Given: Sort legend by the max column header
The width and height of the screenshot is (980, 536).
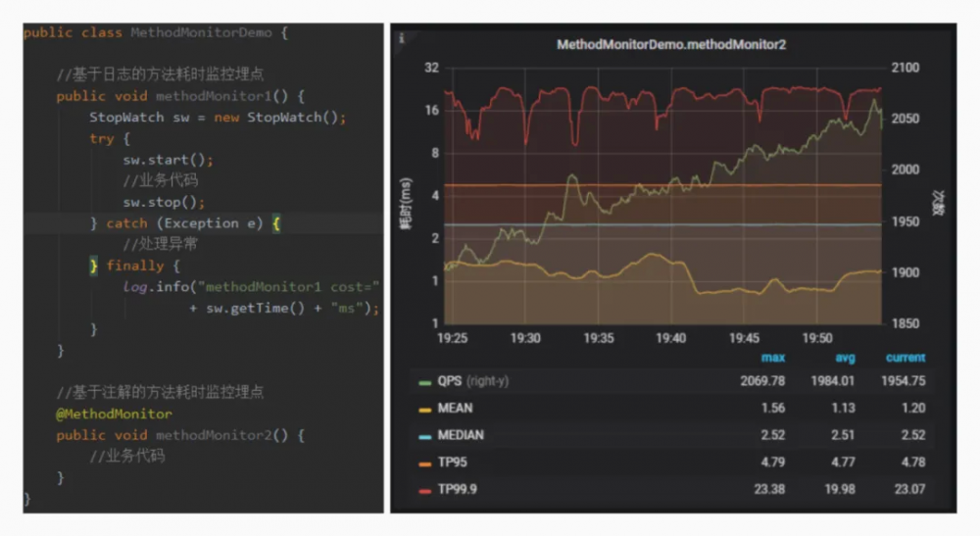Looking at the screenshot, I should [x=772, y=358].
